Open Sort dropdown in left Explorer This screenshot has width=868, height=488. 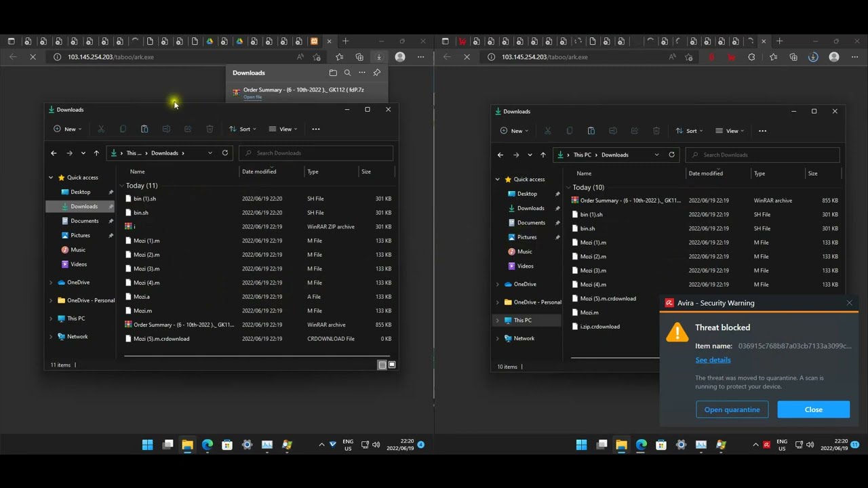coord(243,129)
